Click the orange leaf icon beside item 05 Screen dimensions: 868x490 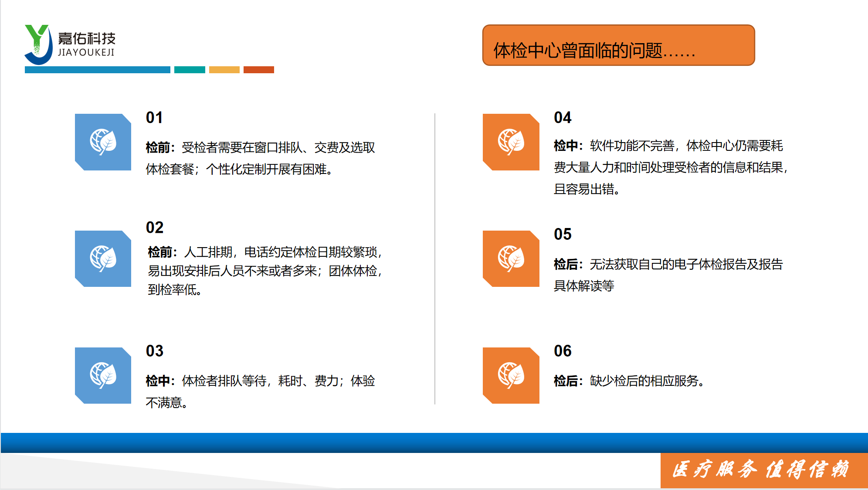pos(511,259)
